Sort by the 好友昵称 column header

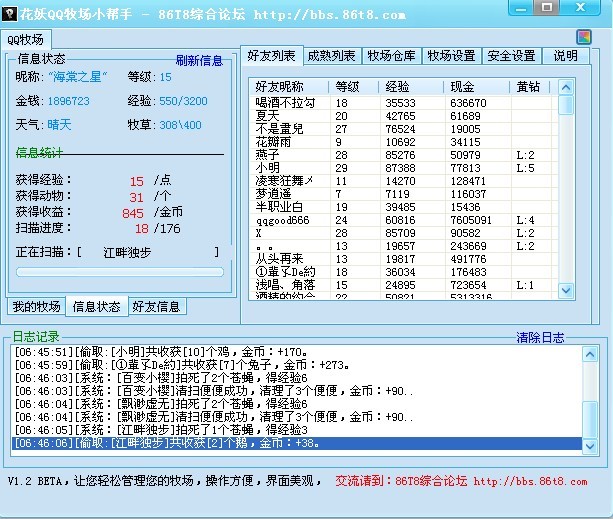[x=289, y=86]
